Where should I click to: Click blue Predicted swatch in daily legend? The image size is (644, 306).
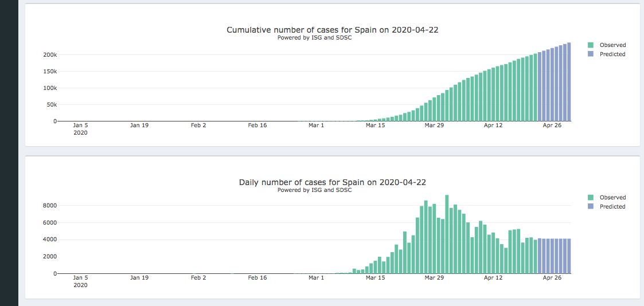pos(591,206)
